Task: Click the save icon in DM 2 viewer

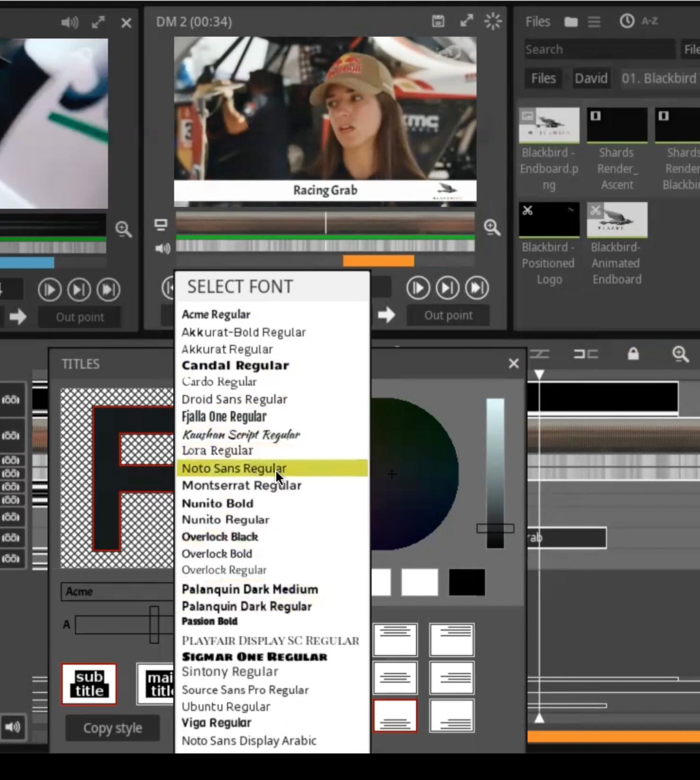Action: click(x=438, y=21)
